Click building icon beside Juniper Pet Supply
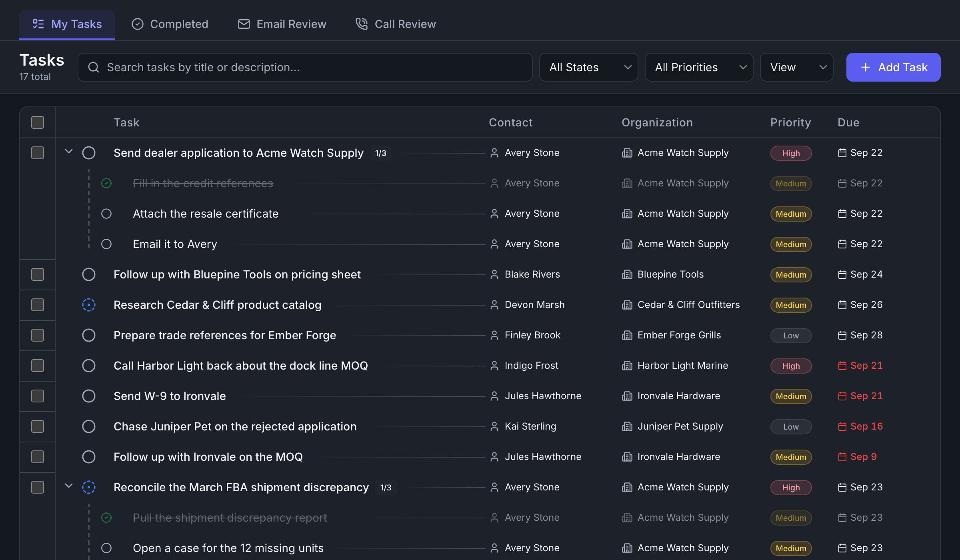960x560 pixels. click(627, 426)
